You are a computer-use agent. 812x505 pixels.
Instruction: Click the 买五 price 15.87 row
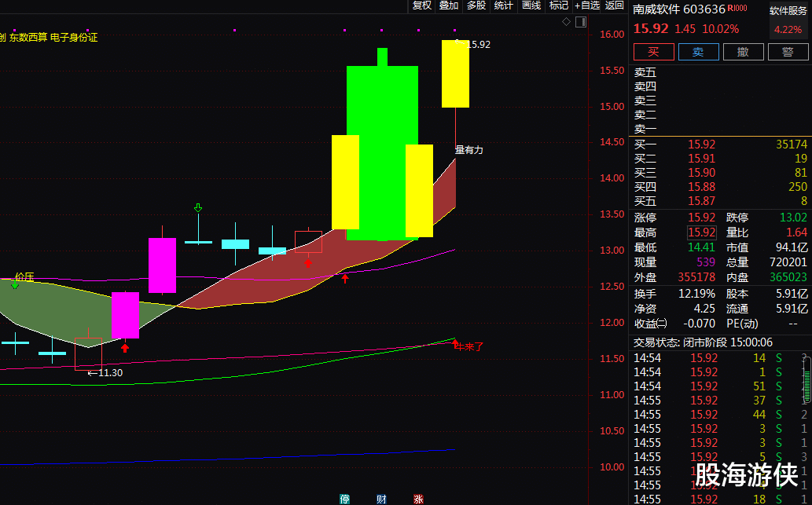pyautogui.click(x=720, y=200)
